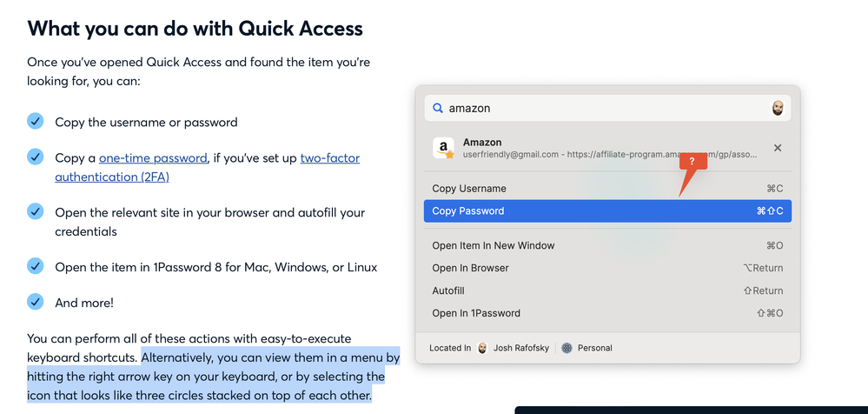
Task: Choose Open In Browser option
Action: (471, 269)
